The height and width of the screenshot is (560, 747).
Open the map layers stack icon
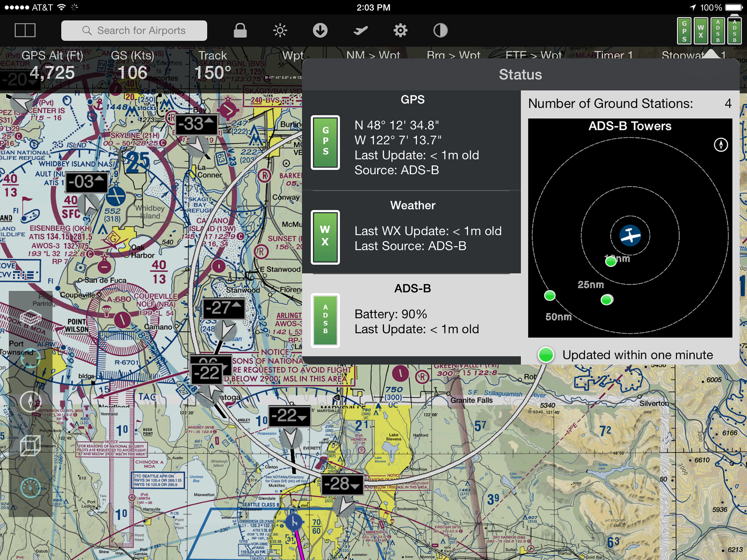pos(30,317)
